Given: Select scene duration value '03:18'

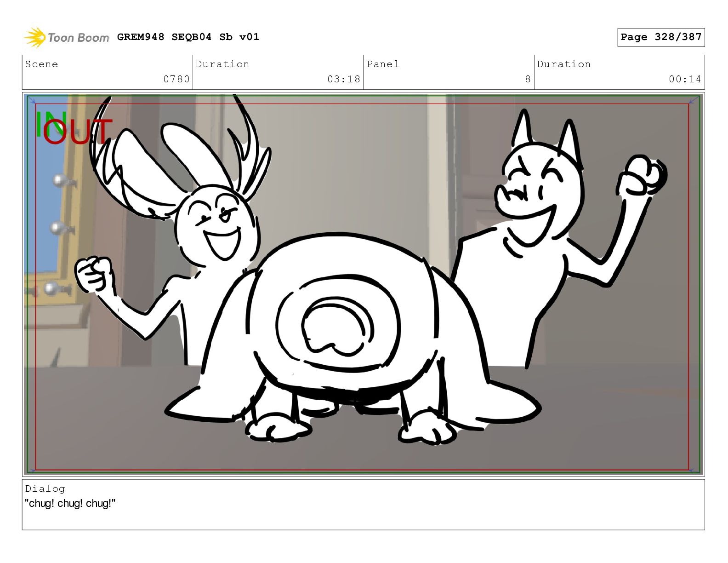Looking at the screenshot, I should [344, 79].
